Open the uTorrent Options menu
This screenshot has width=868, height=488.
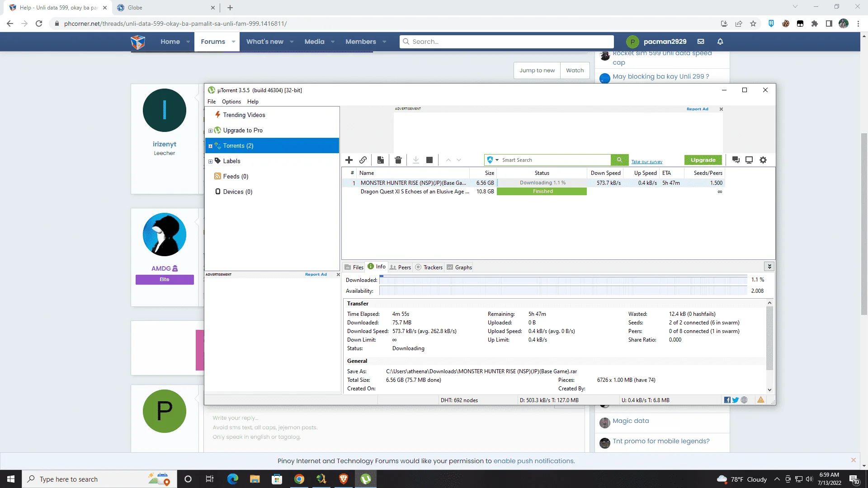pyautogui.click(x=231, y=102)
